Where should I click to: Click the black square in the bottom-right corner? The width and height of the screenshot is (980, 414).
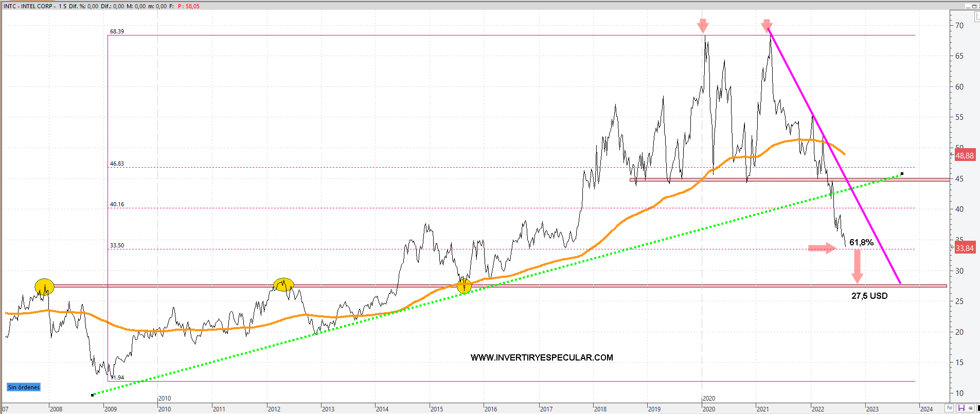(977, 408)
